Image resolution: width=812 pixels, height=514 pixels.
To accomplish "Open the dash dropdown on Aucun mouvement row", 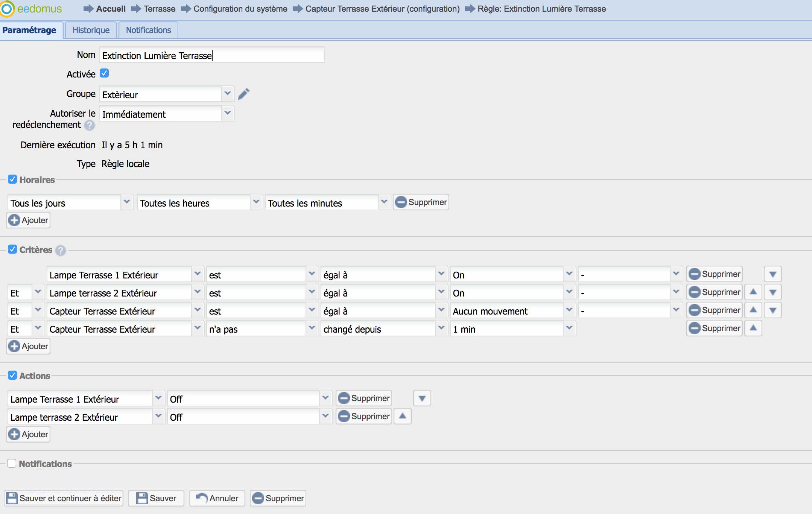I will 676,310.
